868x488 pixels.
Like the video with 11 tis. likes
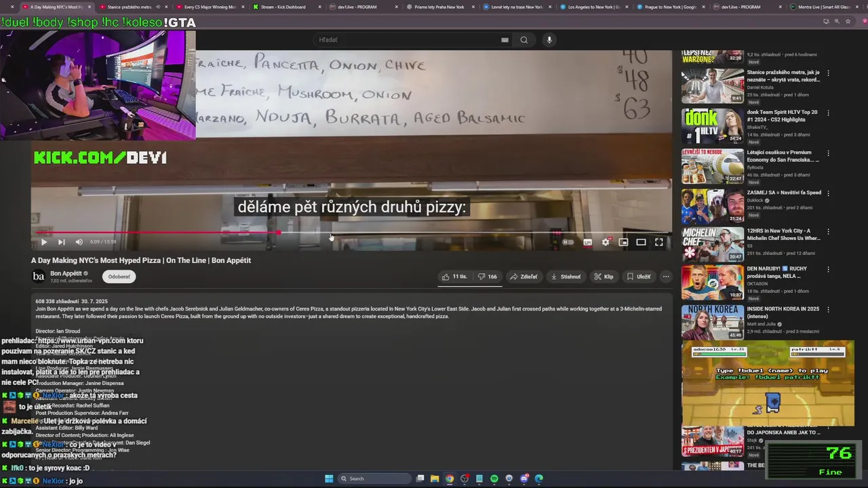point(454,277)
